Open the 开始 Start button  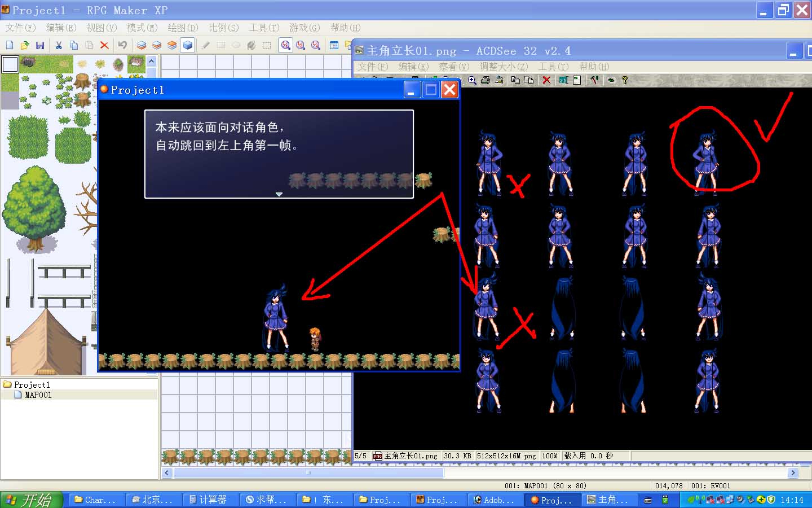click(31, 500)
